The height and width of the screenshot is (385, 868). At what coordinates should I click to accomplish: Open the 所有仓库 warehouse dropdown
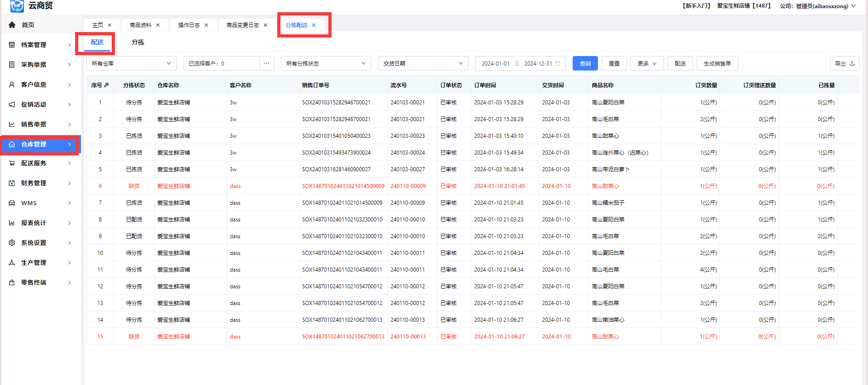click(131, 64)
